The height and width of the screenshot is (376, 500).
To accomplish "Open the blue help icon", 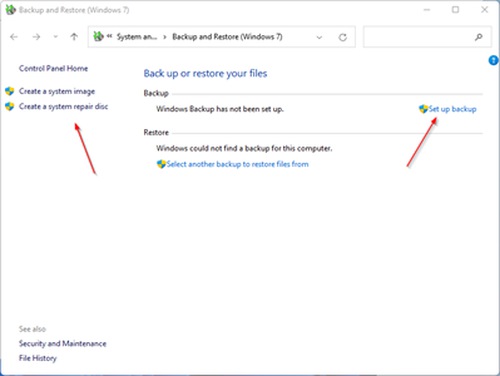I will [x=493, y=60].
